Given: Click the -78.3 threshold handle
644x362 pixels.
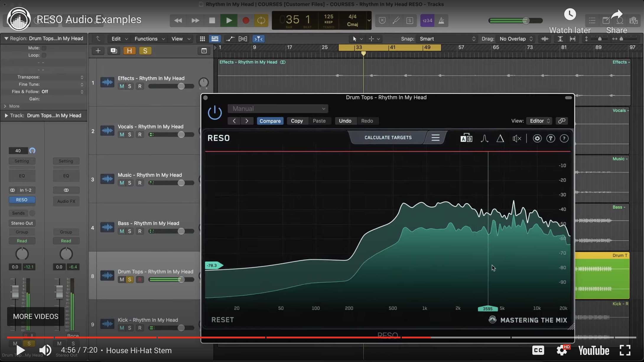Looking at the screenshot, I should [214, 265].
